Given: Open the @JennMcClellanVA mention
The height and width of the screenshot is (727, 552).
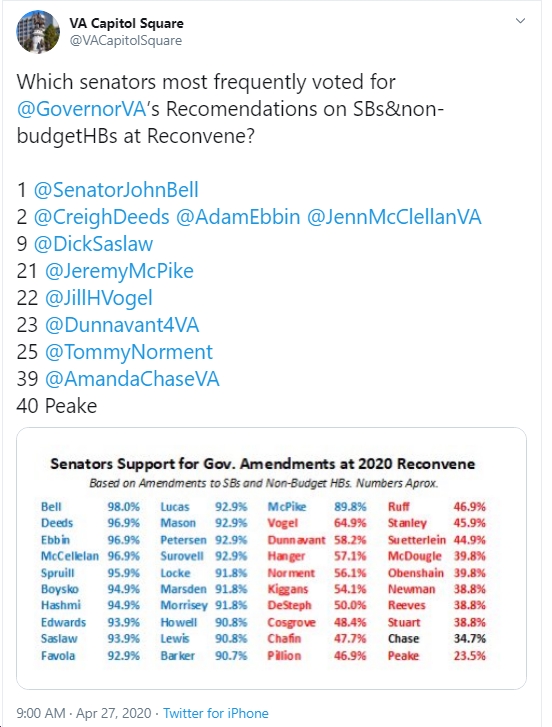Looking at the screenshot, I should pos(394,217).
